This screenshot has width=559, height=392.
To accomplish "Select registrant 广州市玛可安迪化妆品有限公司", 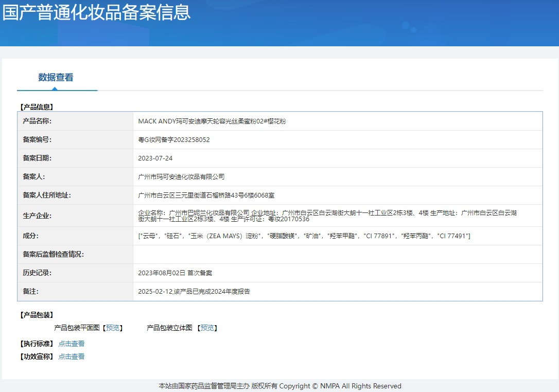I will (x=181, y=177).
